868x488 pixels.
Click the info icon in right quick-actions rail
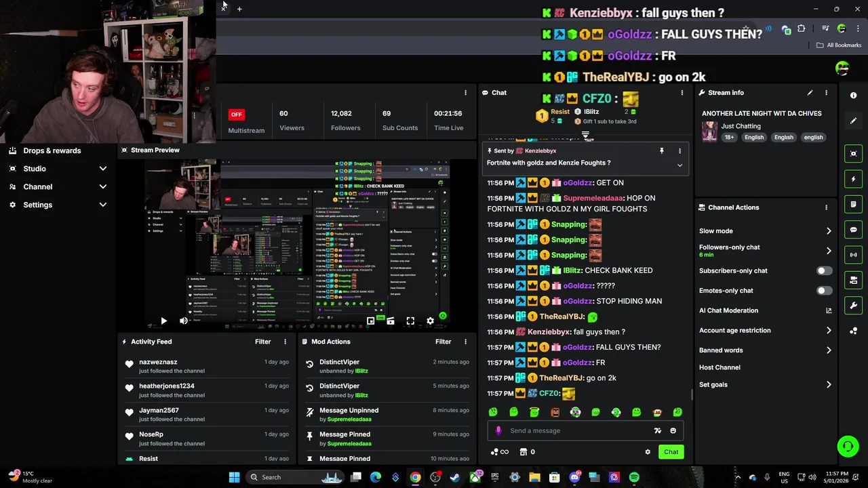click(853, 96)
